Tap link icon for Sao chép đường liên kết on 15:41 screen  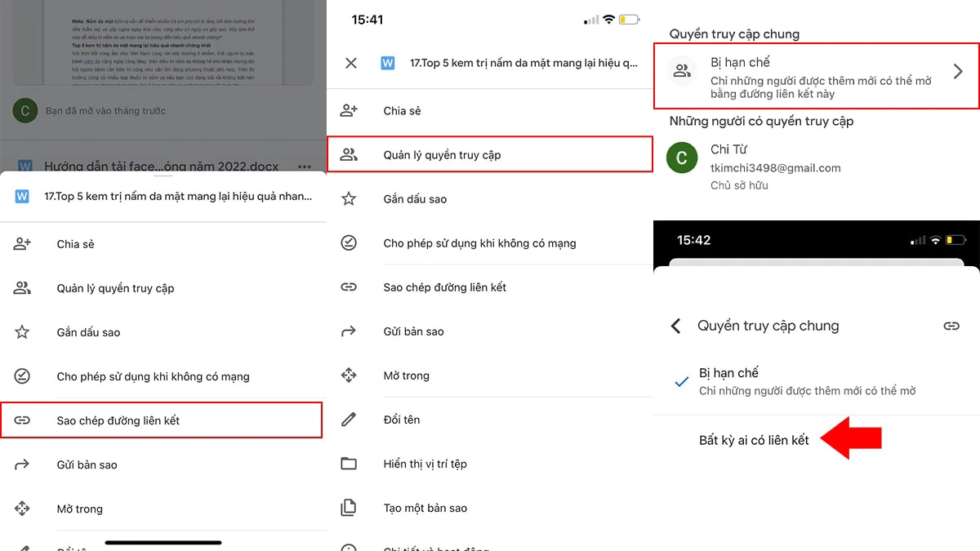(x=349, y=287)
